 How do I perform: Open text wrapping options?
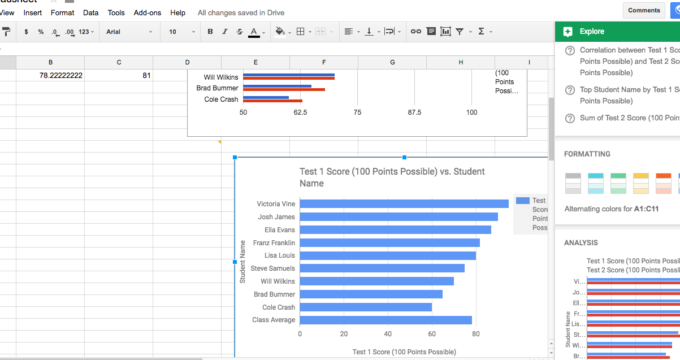[x=389, y=32]
